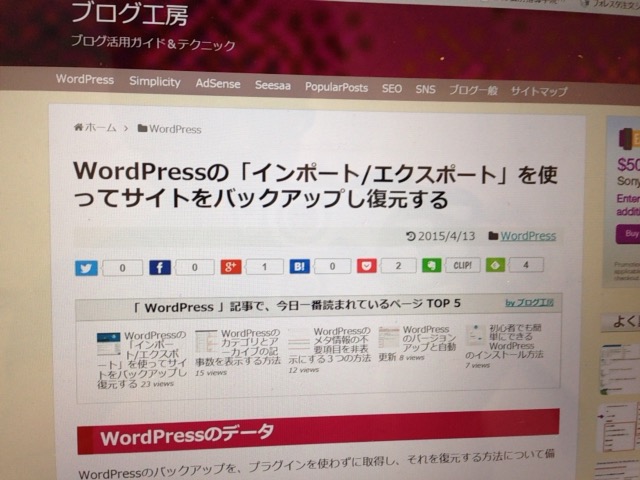Open the PopularPosts menu item
640x480 pixels.
point(336,87)
